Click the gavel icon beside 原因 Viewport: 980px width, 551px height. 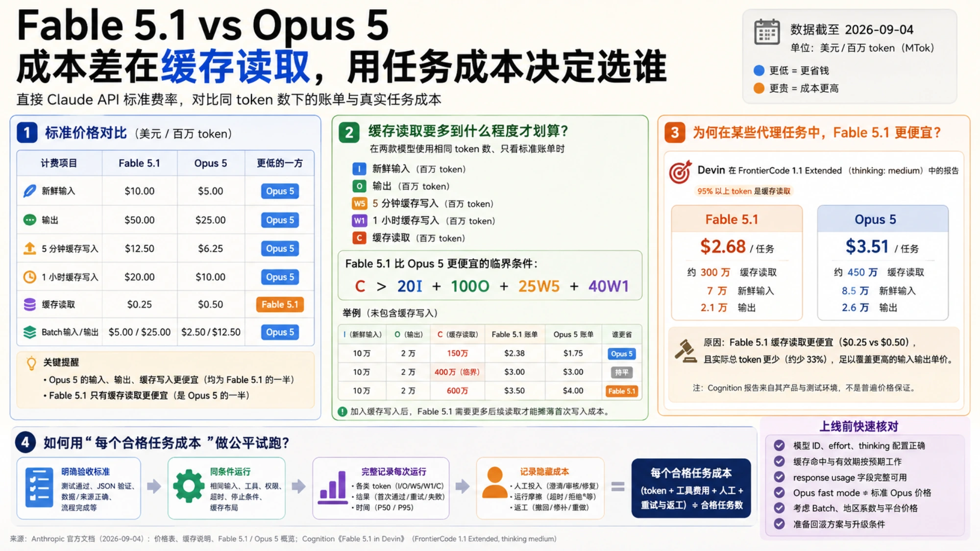(x=686, y=351)
